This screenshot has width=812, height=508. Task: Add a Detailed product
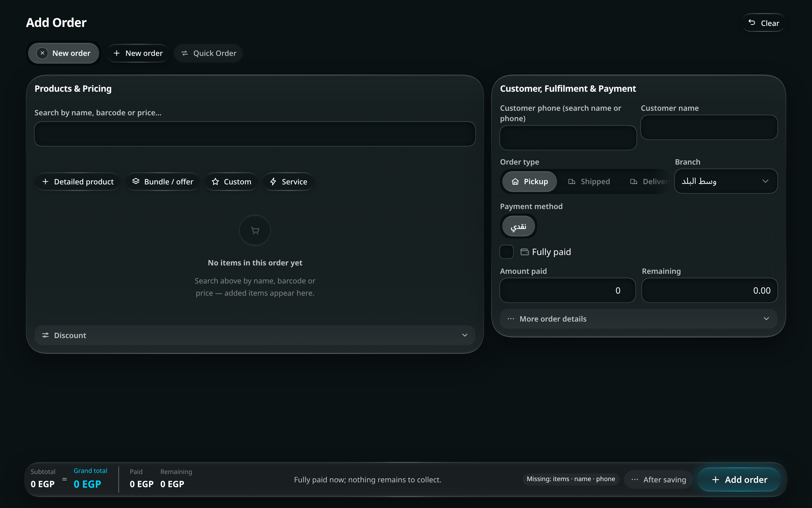tap(77, 182)
